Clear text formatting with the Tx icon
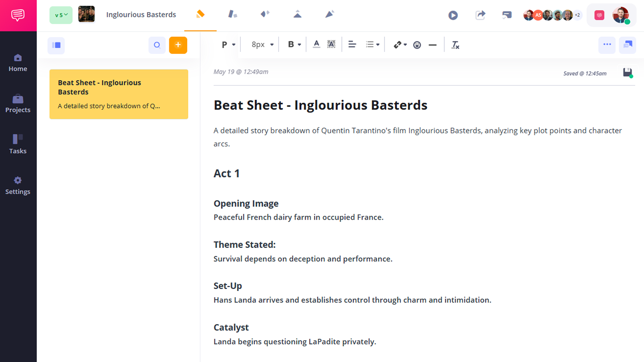644x362 pixels. [455, 45]
